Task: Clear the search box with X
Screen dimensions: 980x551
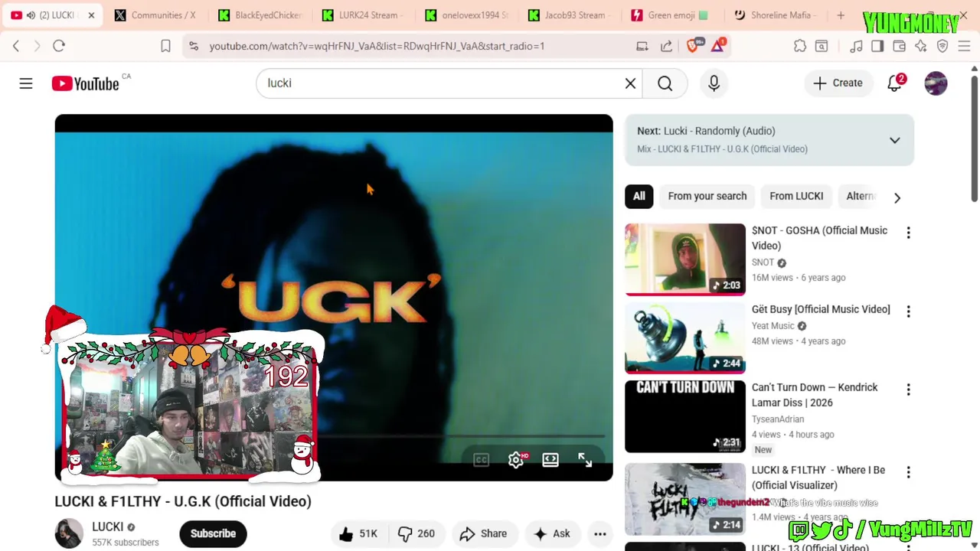Action: pyautogui.click(x=630, y=83)
